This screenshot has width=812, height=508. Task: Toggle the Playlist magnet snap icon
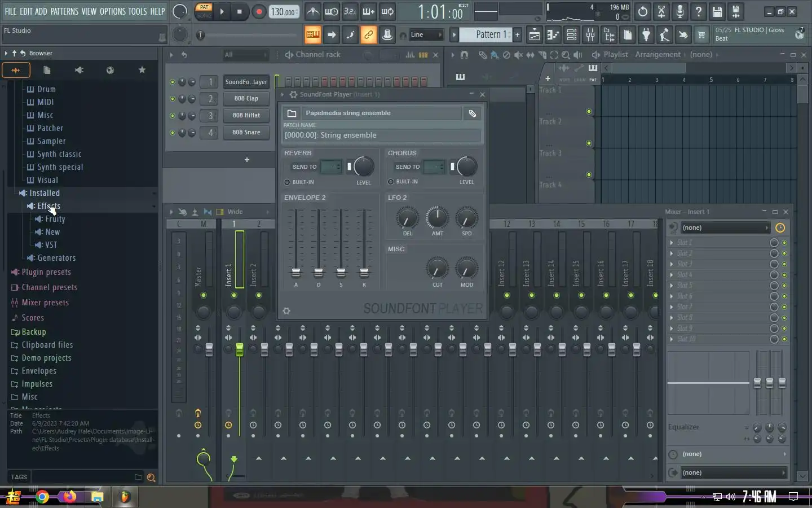464,55
